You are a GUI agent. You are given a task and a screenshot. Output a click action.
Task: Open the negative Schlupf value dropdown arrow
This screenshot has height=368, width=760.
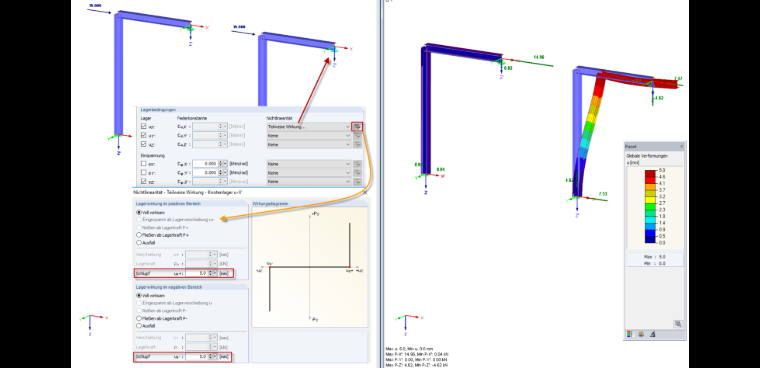point(215,357)
